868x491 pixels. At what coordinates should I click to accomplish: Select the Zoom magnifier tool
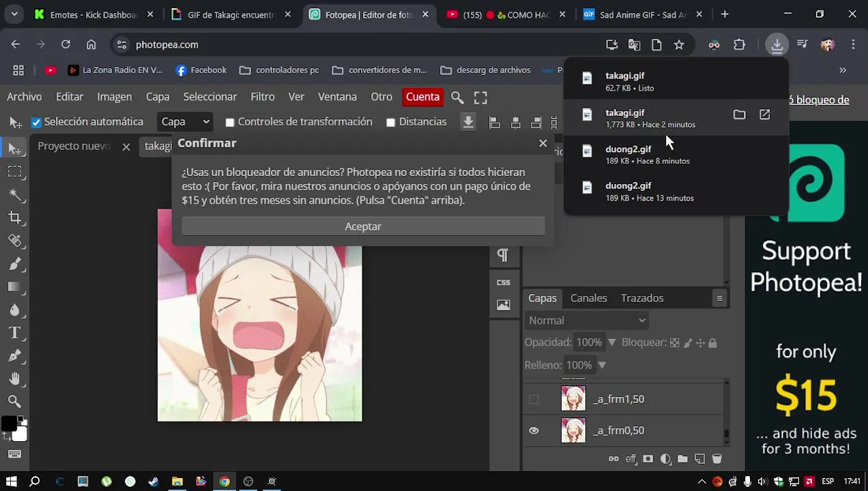(x=14, y=402)
